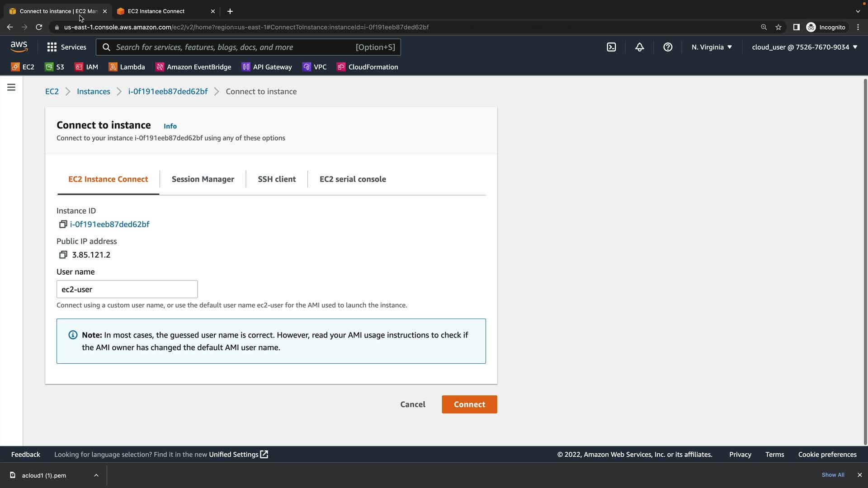Expand acloud1 (1).pem download options arrow
The width and height of the screenshot is (868, 488).
pos(96,475)
